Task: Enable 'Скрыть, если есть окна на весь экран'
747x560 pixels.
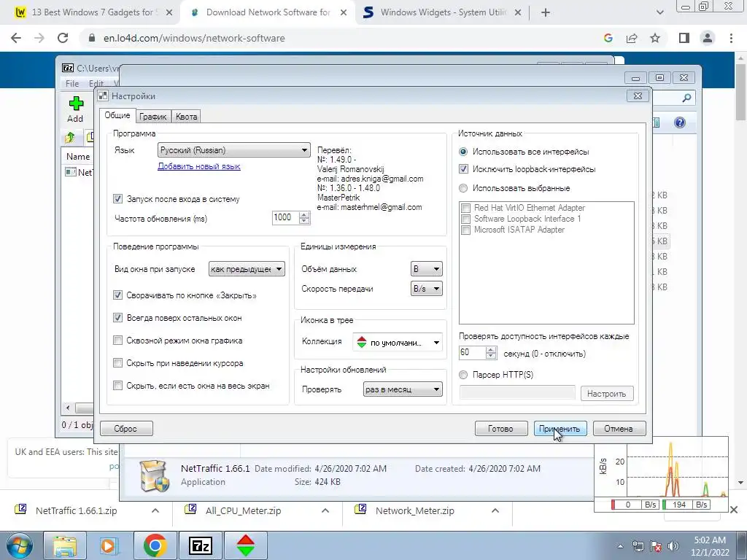Action: click(x=117, y=385)
